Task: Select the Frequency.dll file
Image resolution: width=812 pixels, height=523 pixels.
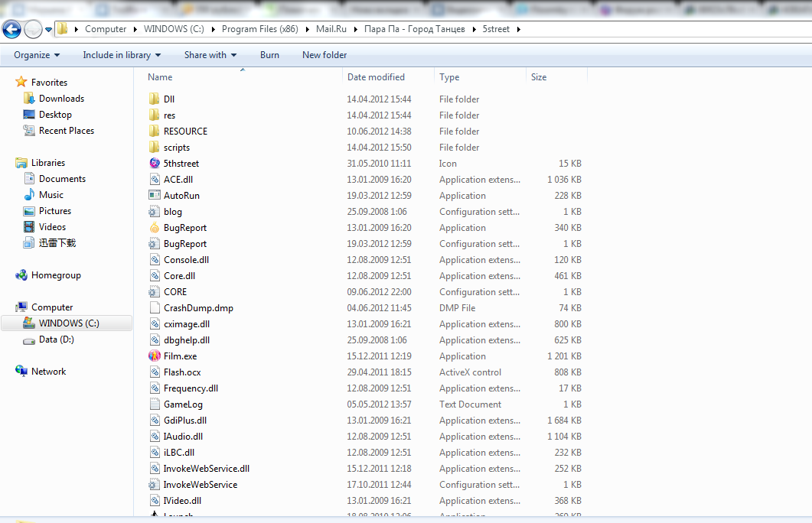Action: point(191,388)
